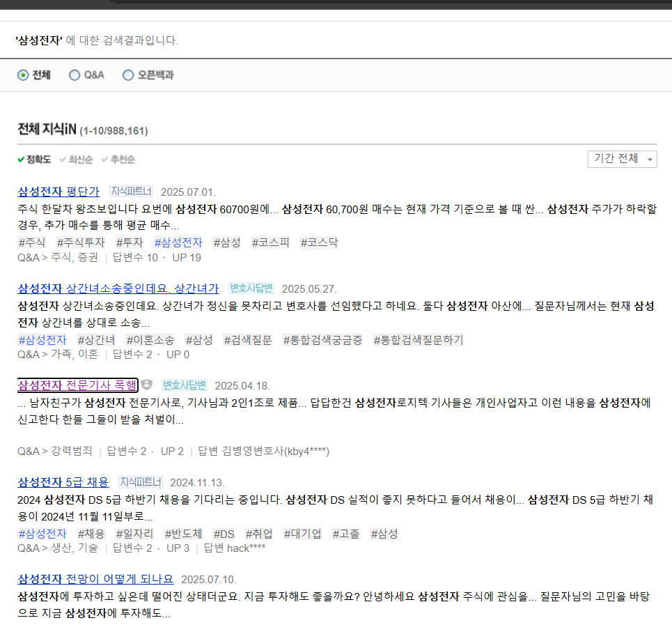Sort results by 정확도
Screen dimensions: 672x625
pos(34,160)
